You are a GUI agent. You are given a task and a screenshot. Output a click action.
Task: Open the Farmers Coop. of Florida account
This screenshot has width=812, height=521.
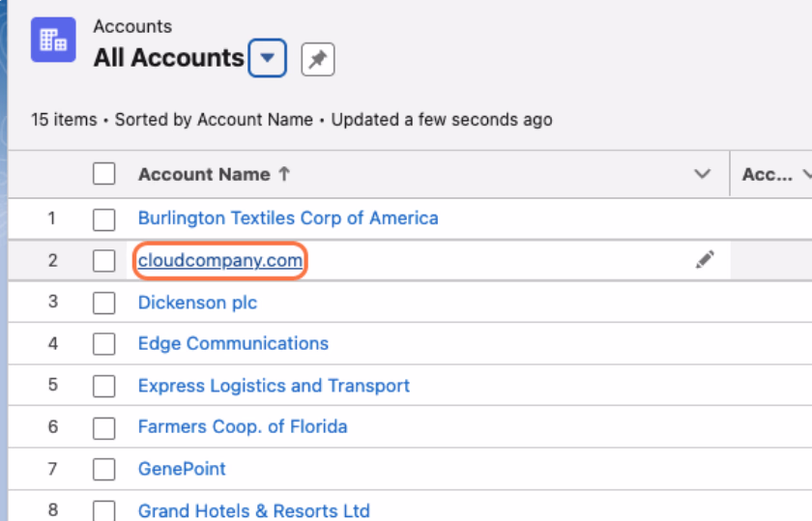tap(243, 426)
